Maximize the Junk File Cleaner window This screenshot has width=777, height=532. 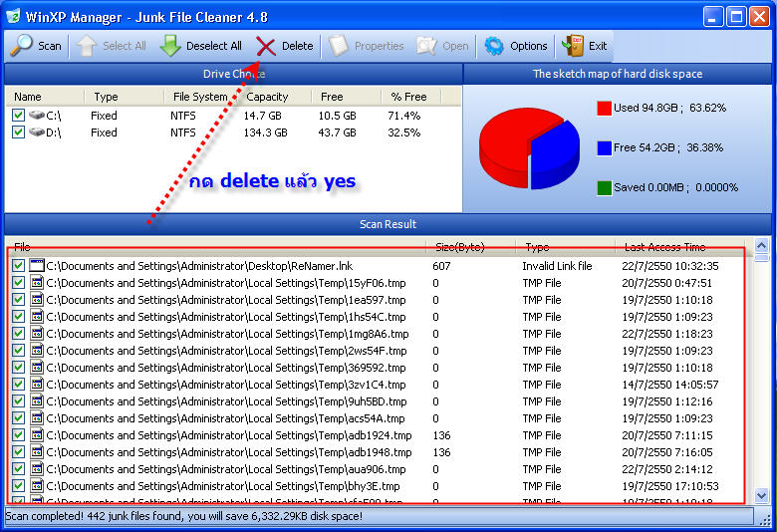[x=736, y=17]
